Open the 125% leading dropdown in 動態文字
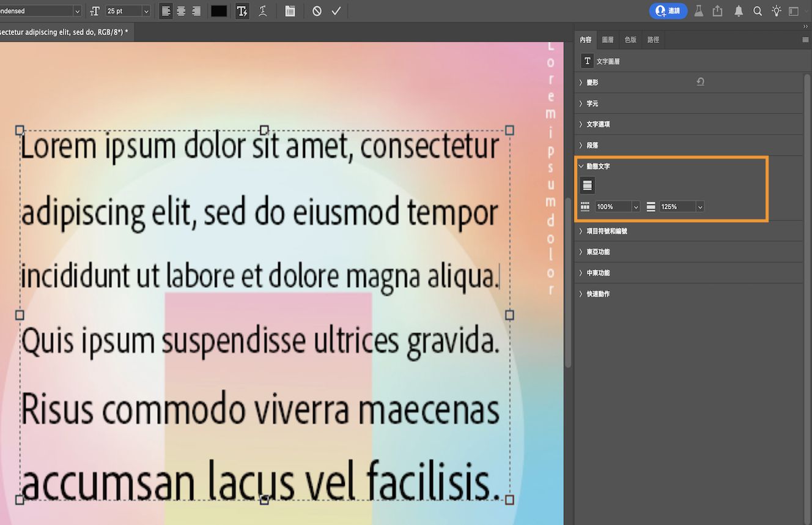 click(681, 206)
